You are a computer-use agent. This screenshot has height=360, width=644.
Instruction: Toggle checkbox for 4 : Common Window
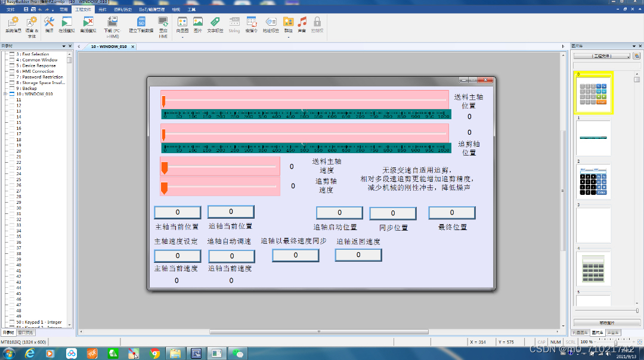[x=12, y=60]
